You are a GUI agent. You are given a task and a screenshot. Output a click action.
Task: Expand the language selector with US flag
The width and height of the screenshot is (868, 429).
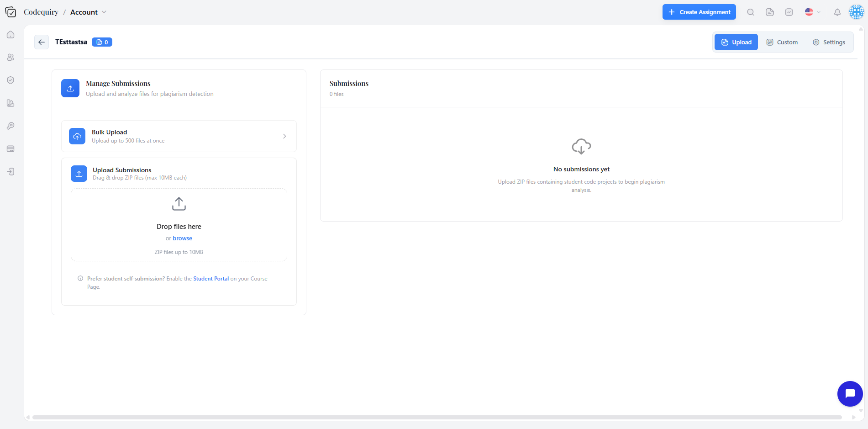[x=812, y=12]
